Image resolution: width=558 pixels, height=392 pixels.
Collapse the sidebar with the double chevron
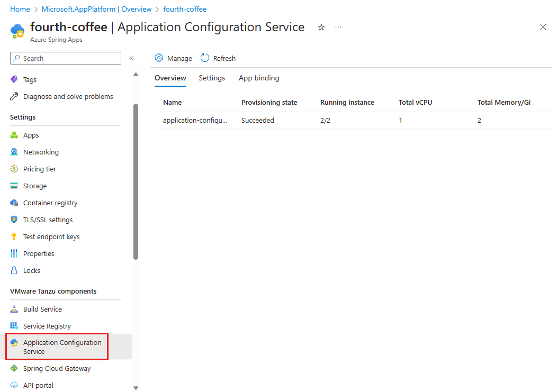(131, 58)
